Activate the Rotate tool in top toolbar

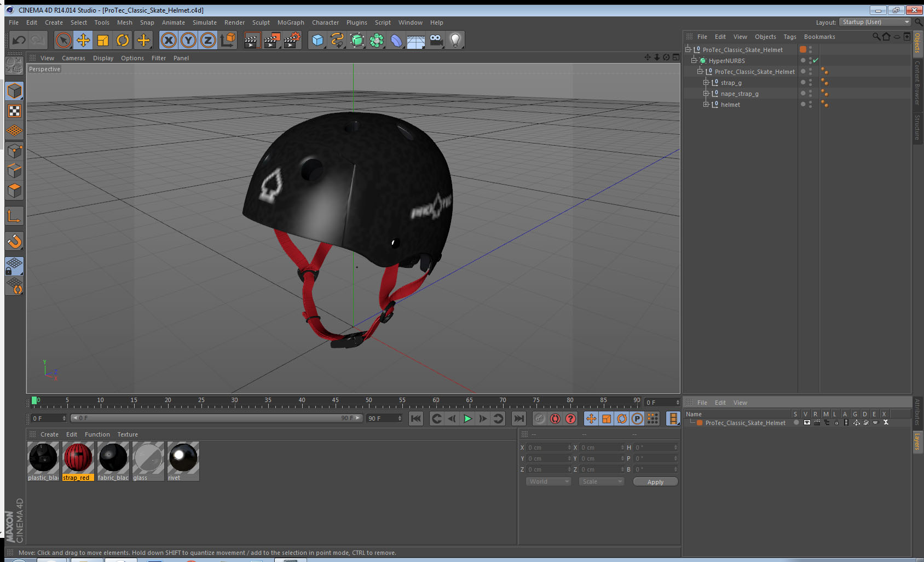(123, 40)
